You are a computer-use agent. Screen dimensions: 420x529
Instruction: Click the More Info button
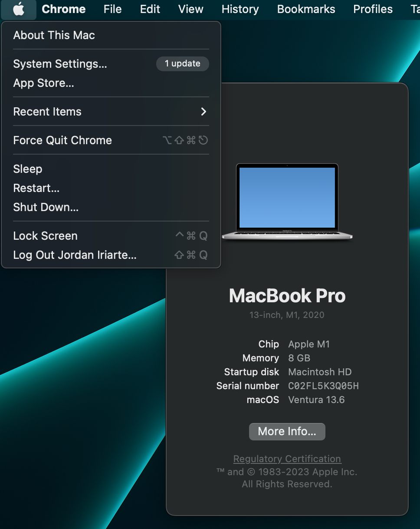pyautogui.click(x=287, y=431)
